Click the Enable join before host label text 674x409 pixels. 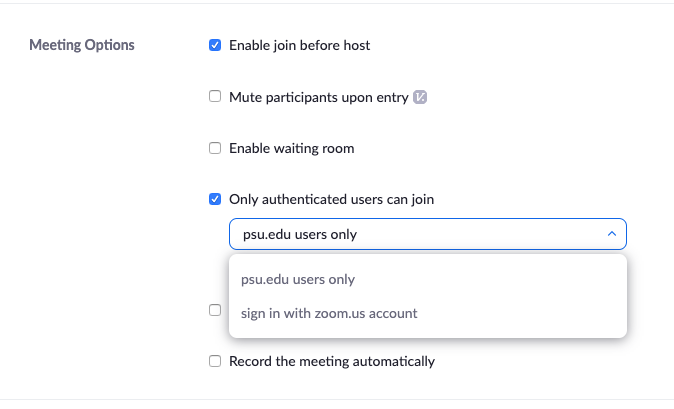point(300,45)
